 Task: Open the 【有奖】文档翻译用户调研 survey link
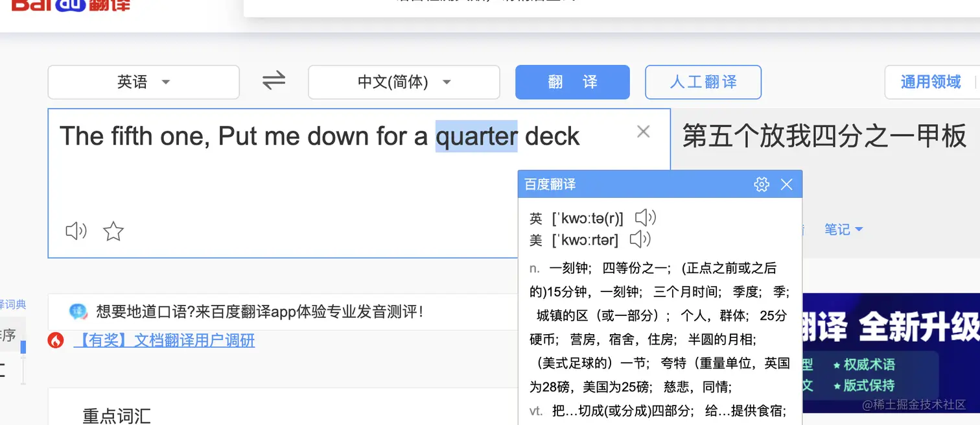[x=165, y=341]
